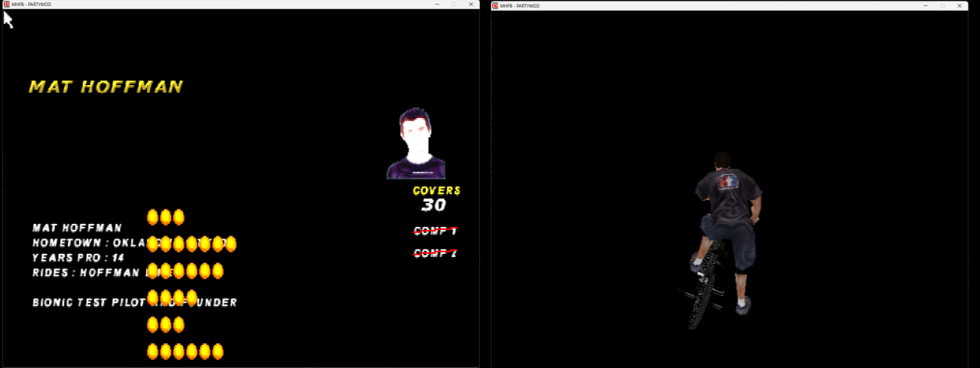980x368 pixels.
Task: Select Mat Hoffman's portrait thumbnail
Action: pyautogui.click(x=416, y=143)
